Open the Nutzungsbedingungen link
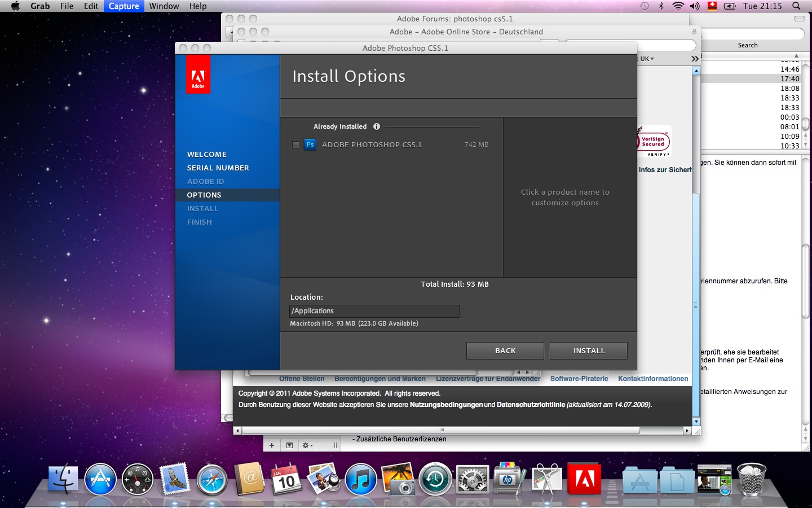This screenshot has width=812, height=508. pos(446,405)
